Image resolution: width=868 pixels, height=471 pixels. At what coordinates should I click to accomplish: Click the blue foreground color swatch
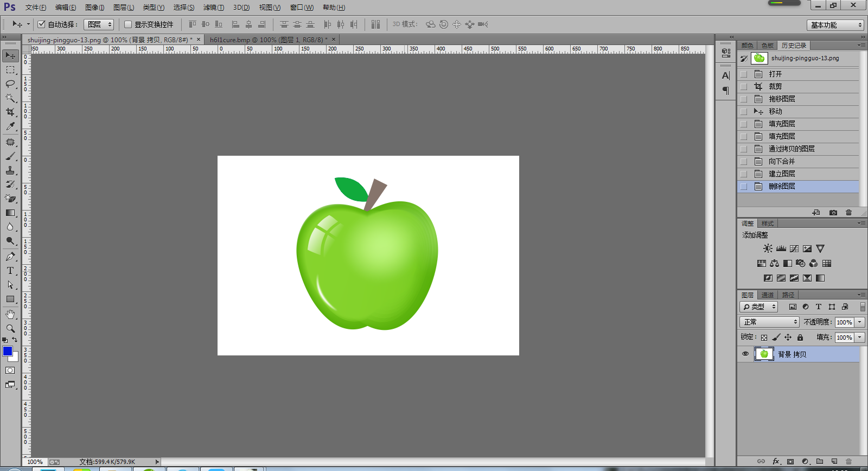tap(7, 351)
